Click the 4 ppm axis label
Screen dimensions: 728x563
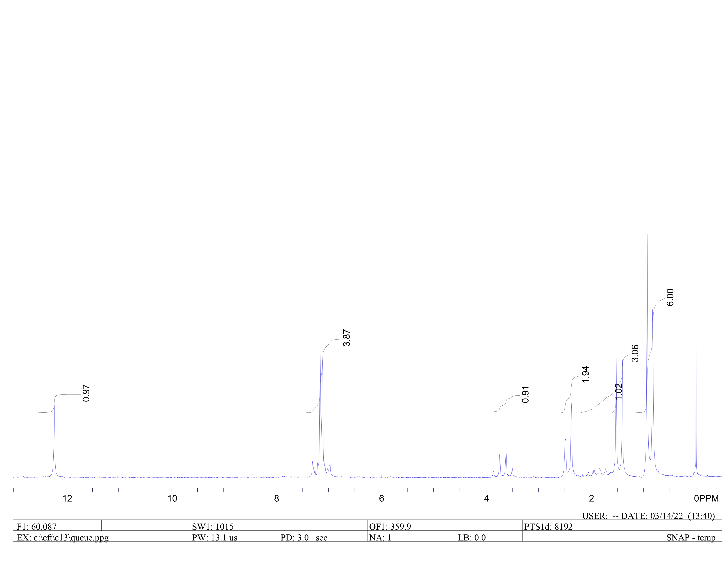[487, 499]
